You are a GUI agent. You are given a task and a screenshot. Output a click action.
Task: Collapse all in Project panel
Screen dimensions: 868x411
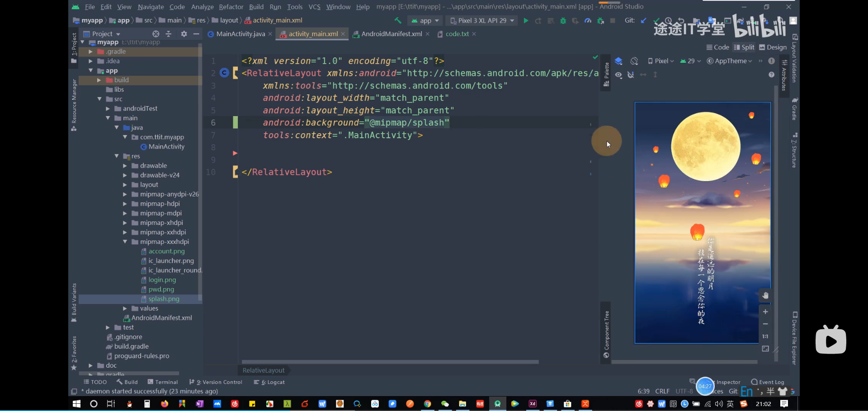coord(169,34)
